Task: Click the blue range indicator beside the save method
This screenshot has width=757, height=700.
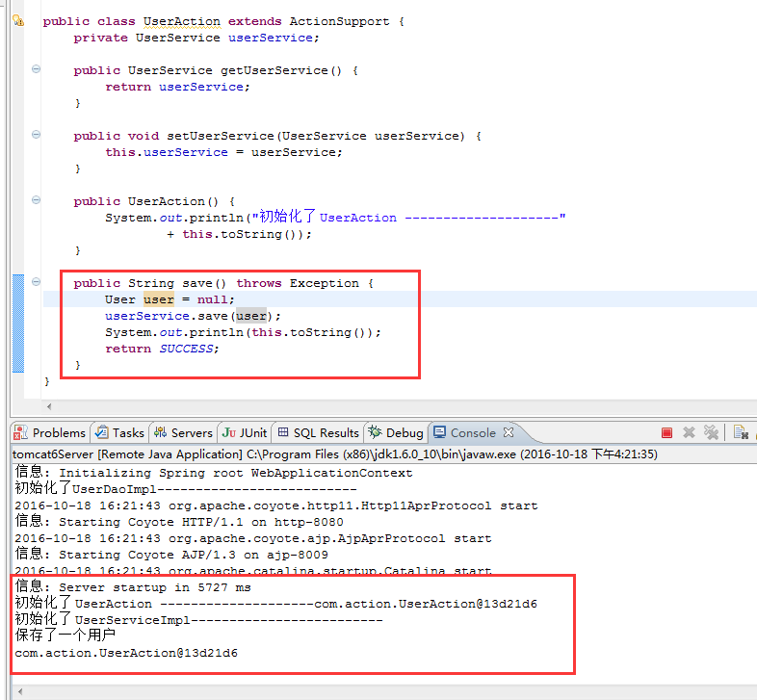Action: coord(18,324)
